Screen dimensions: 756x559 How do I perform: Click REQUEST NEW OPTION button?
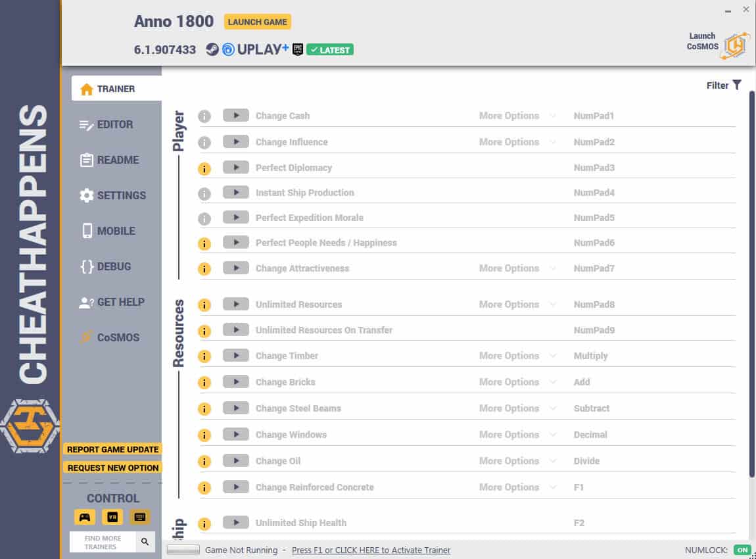[113, 468]
